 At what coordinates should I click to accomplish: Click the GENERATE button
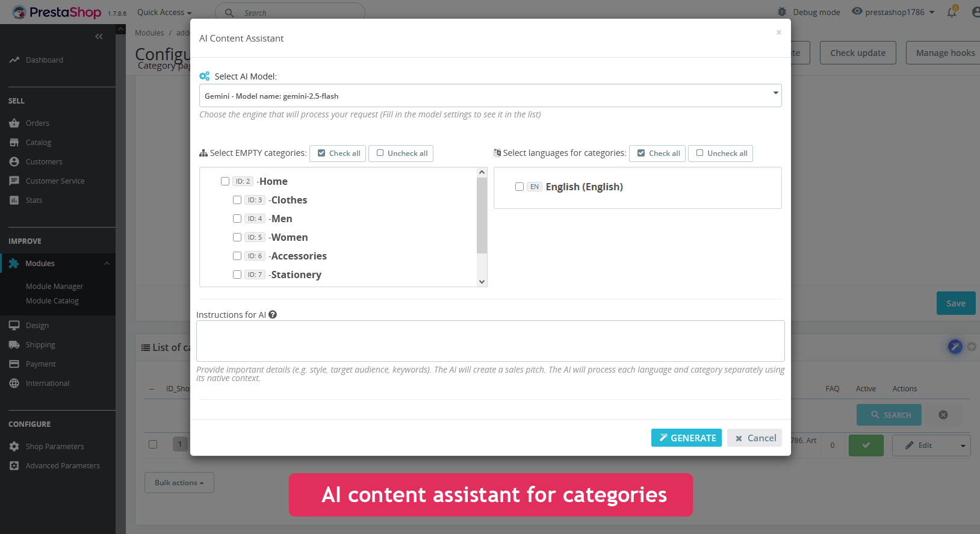686,438
